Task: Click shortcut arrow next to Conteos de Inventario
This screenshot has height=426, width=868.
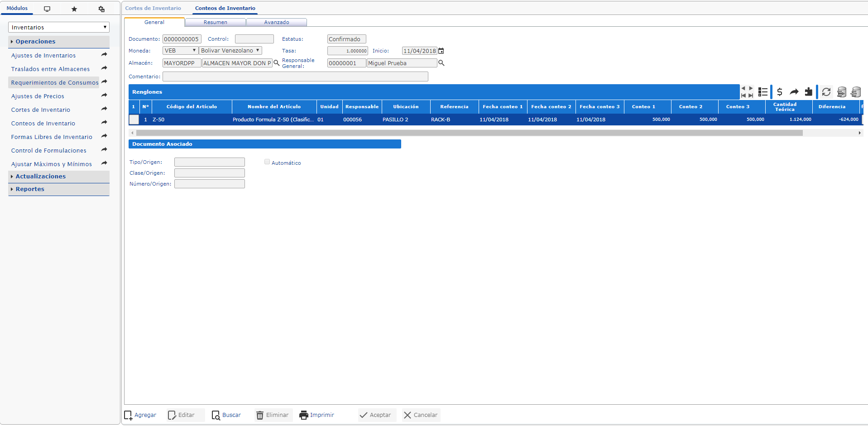Action: (104, 122)
